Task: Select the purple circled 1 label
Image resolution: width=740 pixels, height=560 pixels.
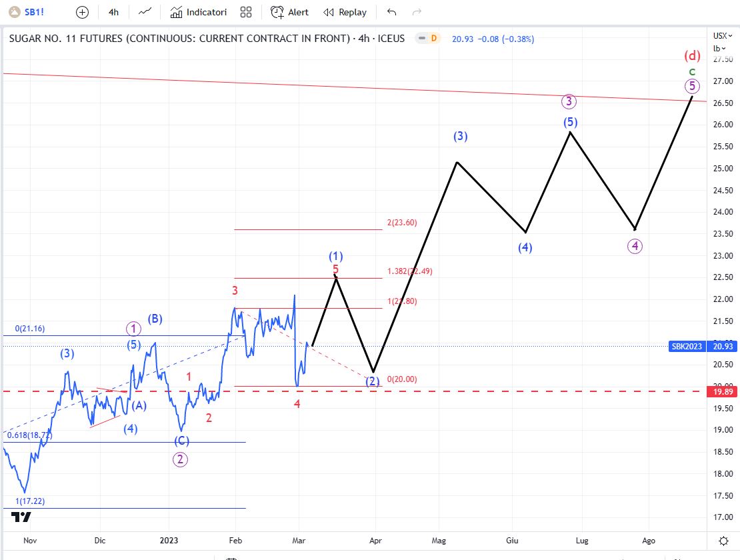Action: tap(133, 329)
